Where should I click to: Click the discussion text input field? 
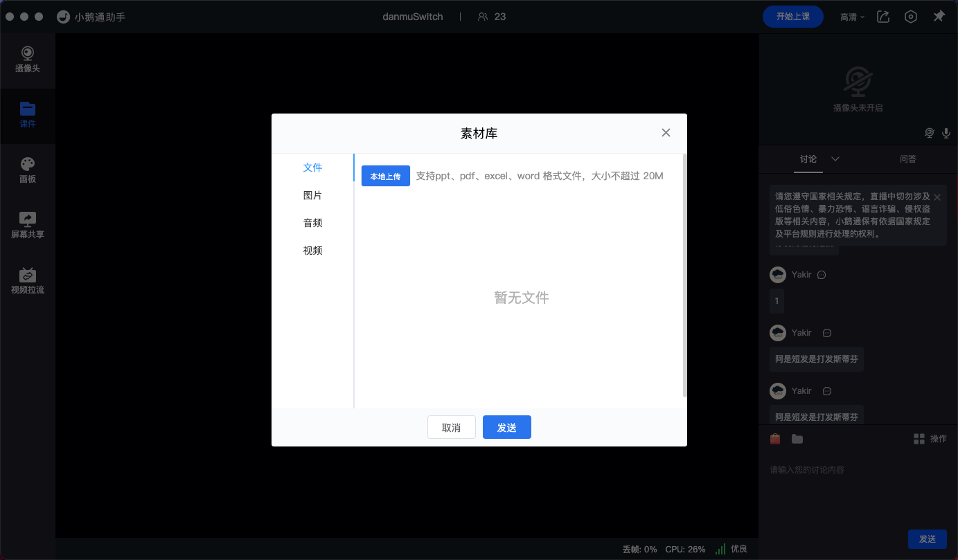pyautogui.click(x=858, y=470)
